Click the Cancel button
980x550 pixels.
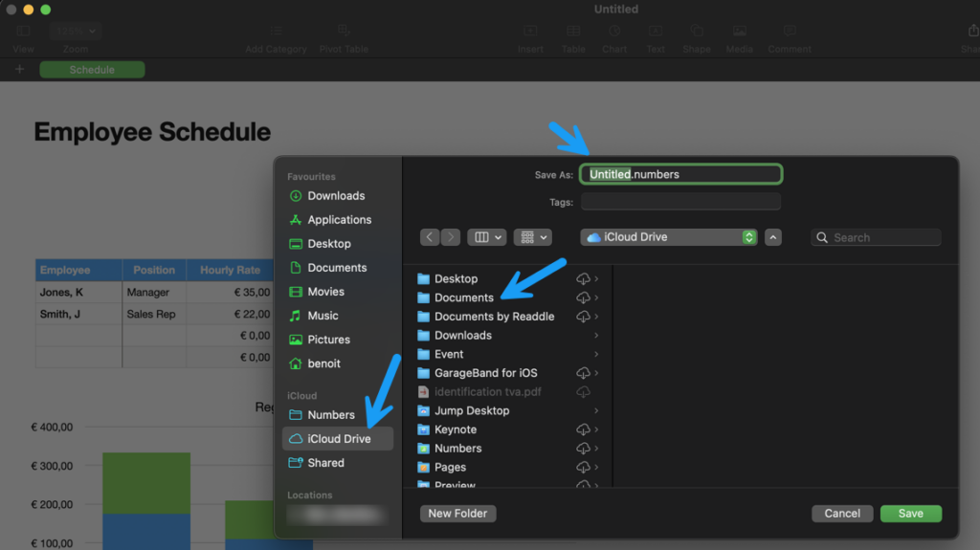click(x=842, y=514)
